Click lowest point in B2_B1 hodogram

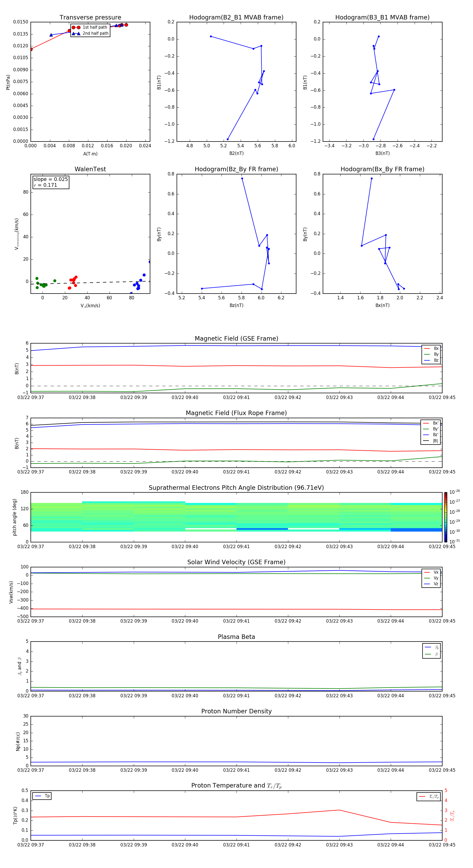(x=228, y=139)
